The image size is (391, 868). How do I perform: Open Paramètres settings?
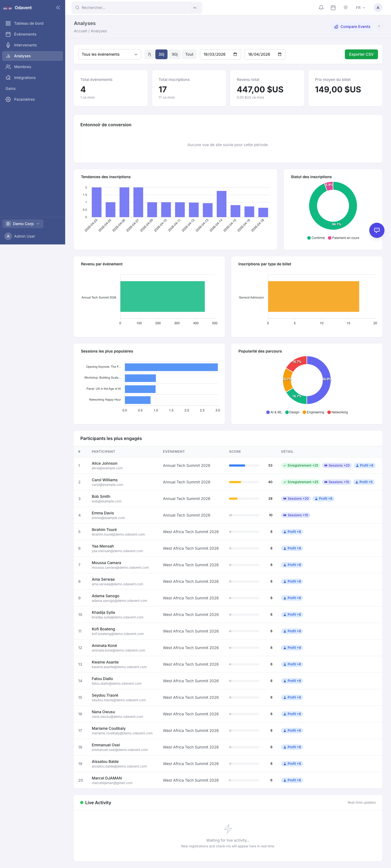click(x=32, y=99)
